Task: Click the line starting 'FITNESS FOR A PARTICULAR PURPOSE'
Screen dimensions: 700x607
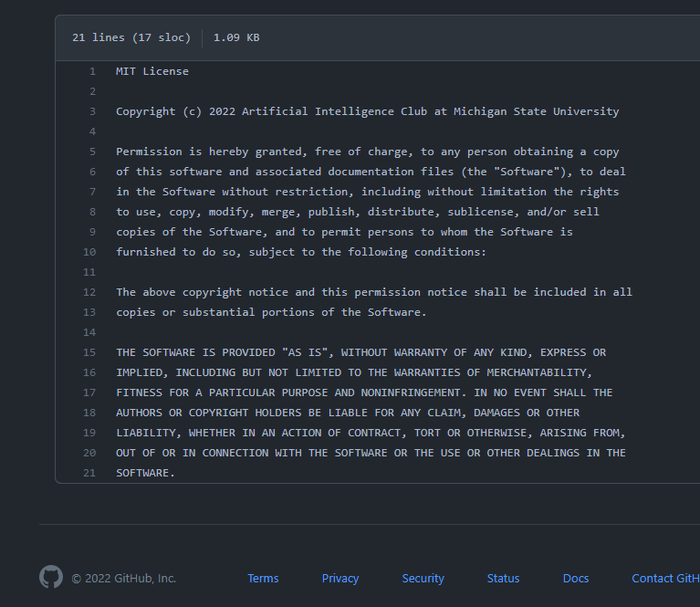Action: click(x=364, y=392)
